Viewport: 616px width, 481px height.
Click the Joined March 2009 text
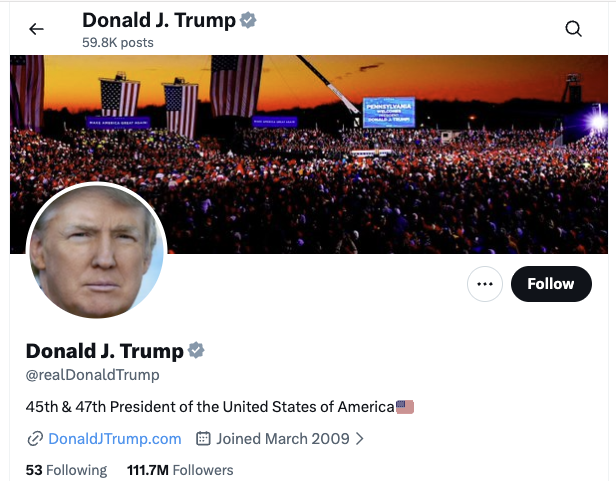(282, 439)
